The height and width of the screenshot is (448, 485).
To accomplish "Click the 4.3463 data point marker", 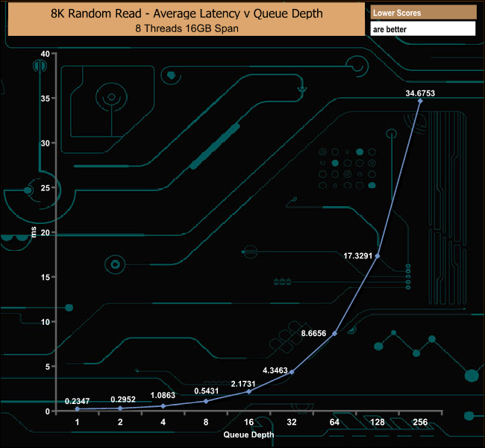I will (292, 372).
